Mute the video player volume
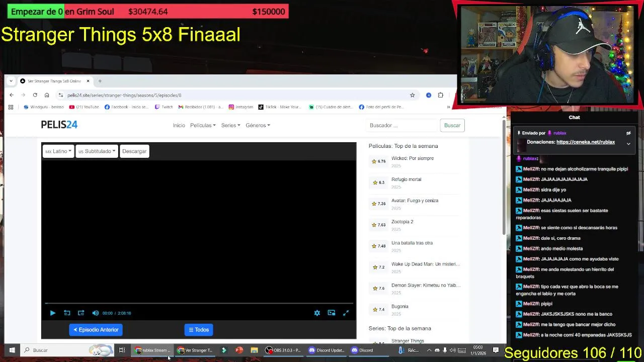The image size is (644, 362). [x=96, y=313]
